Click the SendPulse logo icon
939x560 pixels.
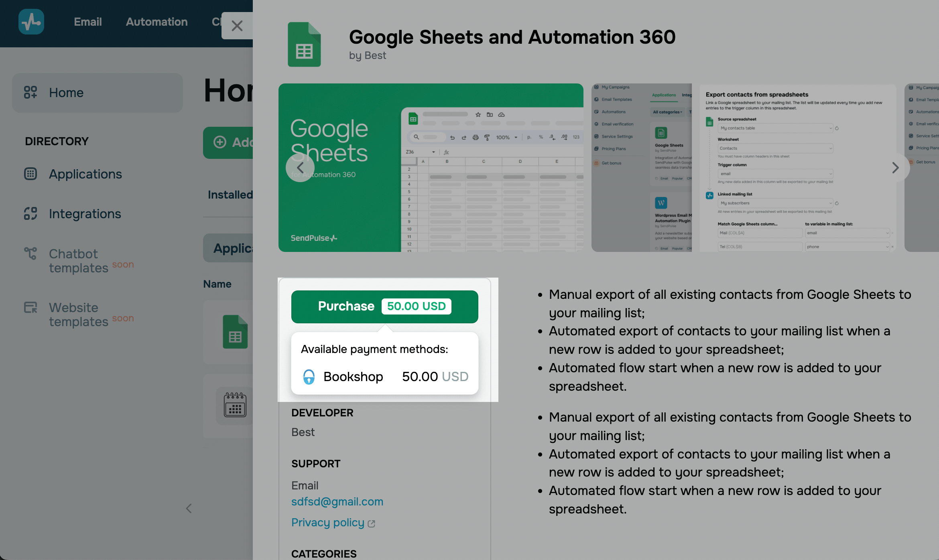[31, 22]
